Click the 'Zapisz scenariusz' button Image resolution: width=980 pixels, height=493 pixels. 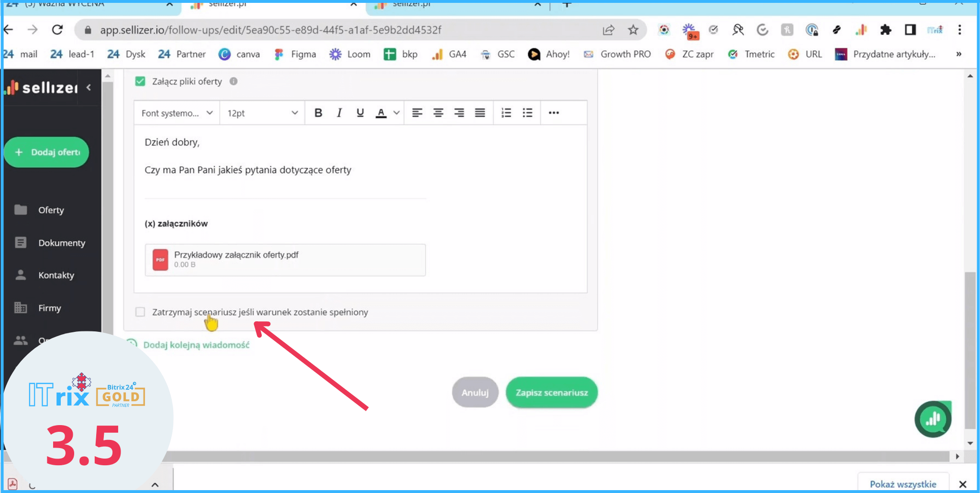pos(551,393)
